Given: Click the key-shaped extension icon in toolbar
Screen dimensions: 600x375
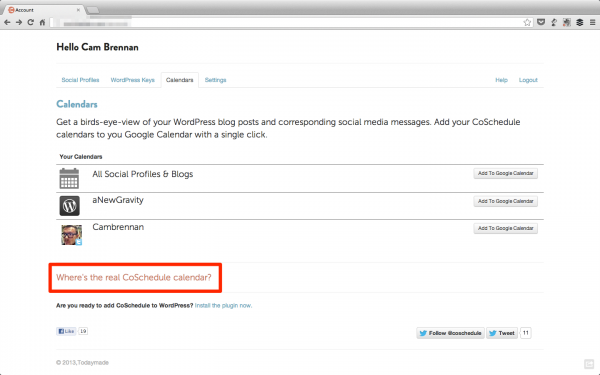Looking at the screenshot, I should (x=554, y=23).
